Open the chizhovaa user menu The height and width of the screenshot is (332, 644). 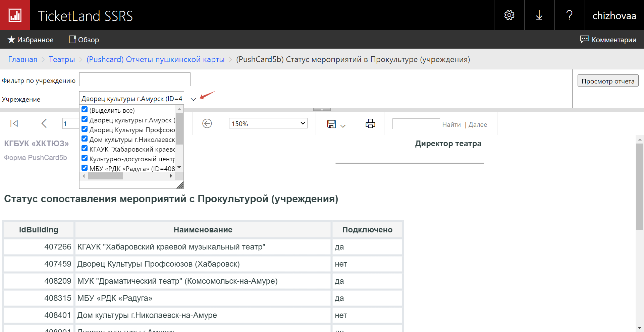point(614,16)
